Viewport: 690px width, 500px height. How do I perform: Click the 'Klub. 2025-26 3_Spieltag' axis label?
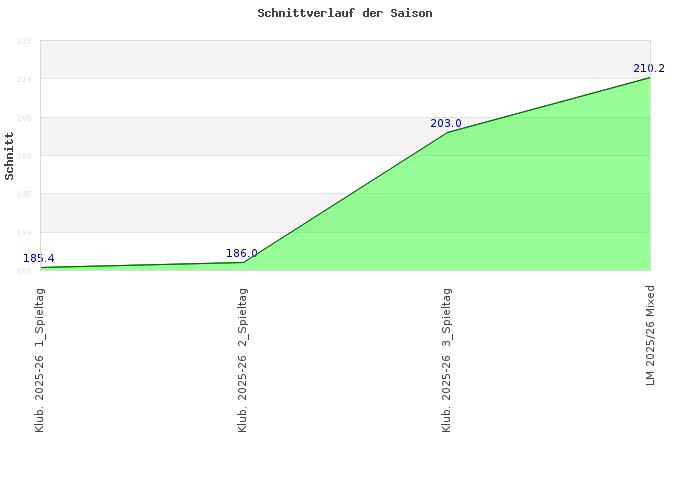tap(447, 360)
